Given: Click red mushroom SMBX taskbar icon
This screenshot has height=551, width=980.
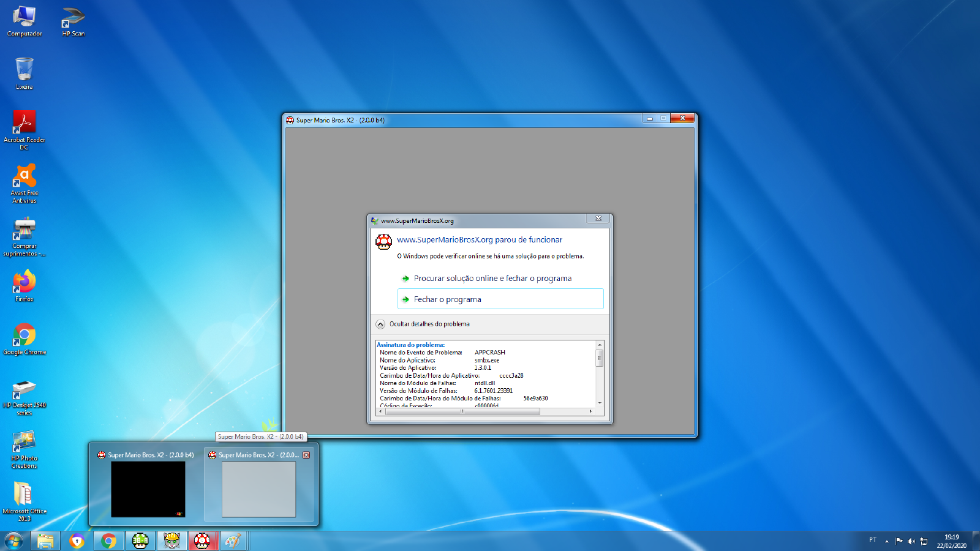Looking at the screenshot, I should 203,541.
